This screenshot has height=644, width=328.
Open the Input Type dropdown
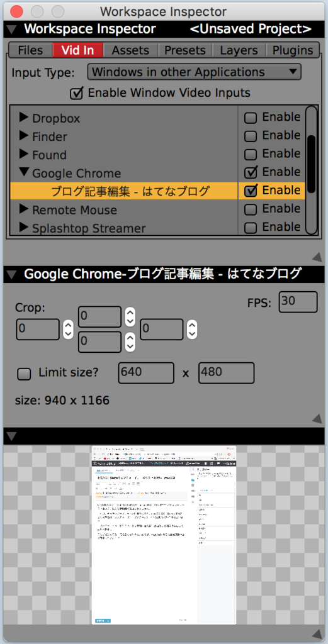(x=195, y=72)
